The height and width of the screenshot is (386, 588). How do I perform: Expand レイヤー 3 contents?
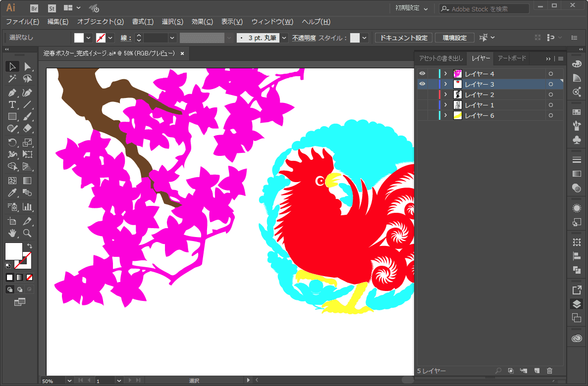coord(446,84)
